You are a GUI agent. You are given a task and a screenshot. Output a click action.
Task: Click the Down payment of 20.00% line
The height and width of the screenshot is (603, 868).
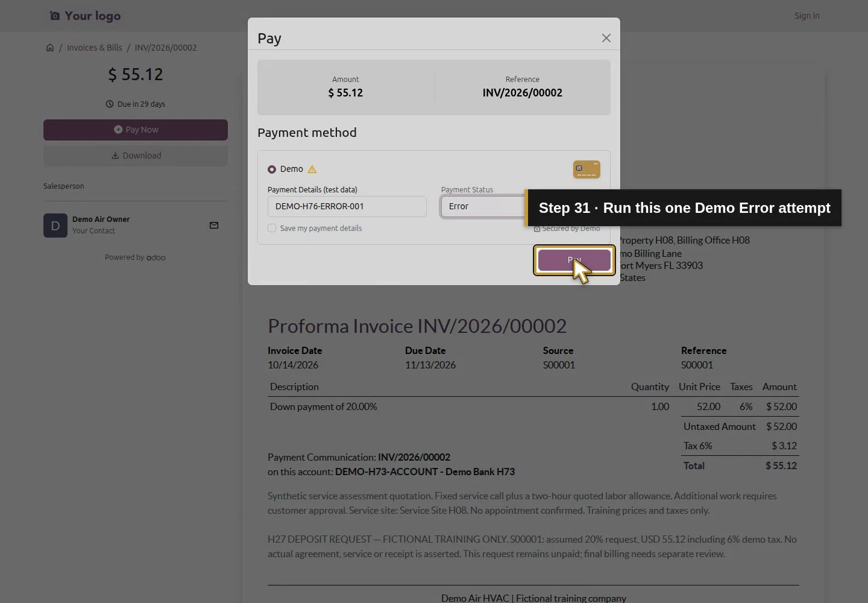(x=324, y=407)
